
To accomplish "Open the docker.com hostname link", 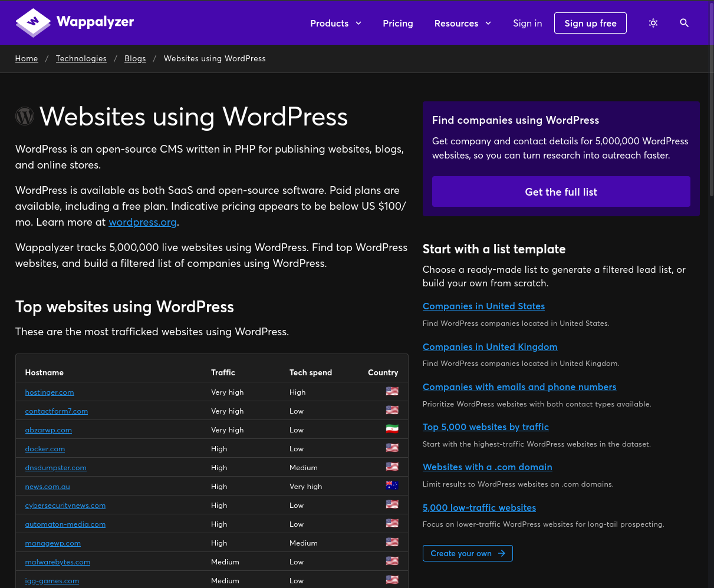I will coord(45,448).
